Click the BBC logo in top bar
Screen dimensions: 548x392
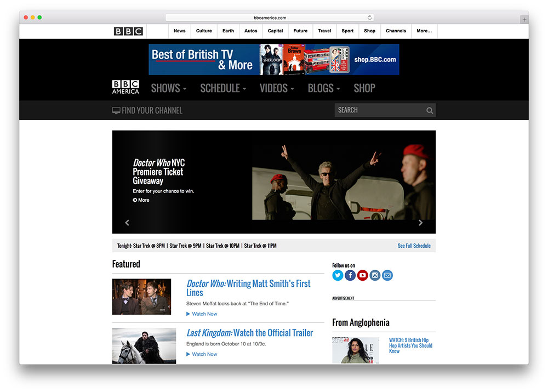tap(128, 31)
